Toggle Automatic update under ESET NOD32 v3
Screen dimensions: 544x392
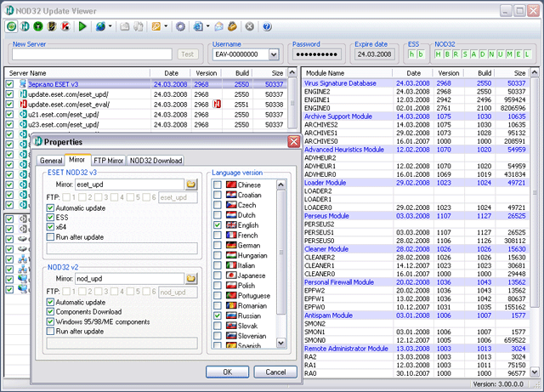50,208
